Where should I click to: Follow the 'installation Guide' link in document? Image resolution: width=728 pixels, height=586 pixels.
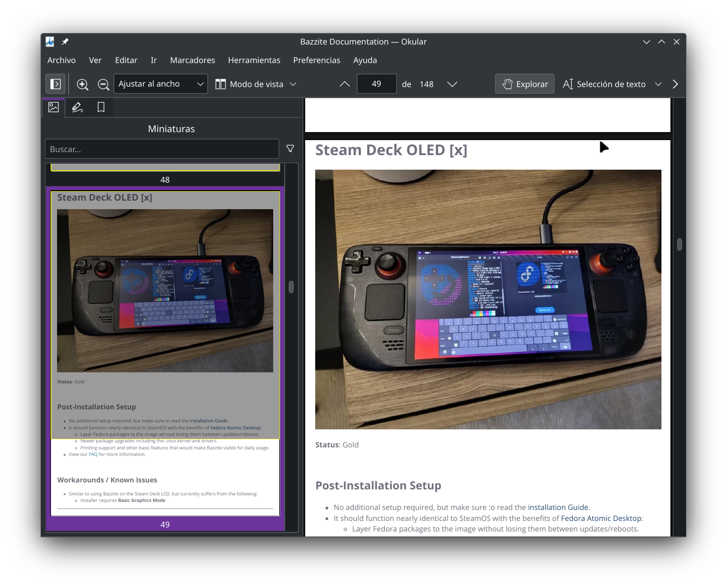[x=558, y=507]
